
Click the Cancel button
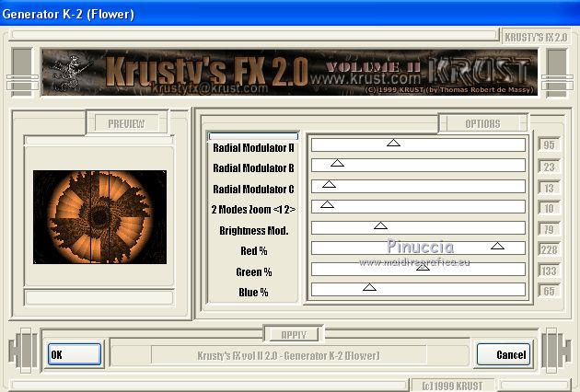pyautogui.click(x=504, y=354)
